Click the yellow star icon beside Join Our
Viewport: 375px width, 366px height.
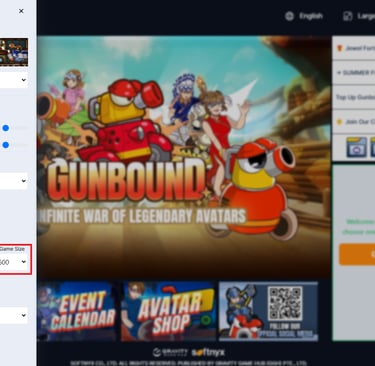[339, 122]
